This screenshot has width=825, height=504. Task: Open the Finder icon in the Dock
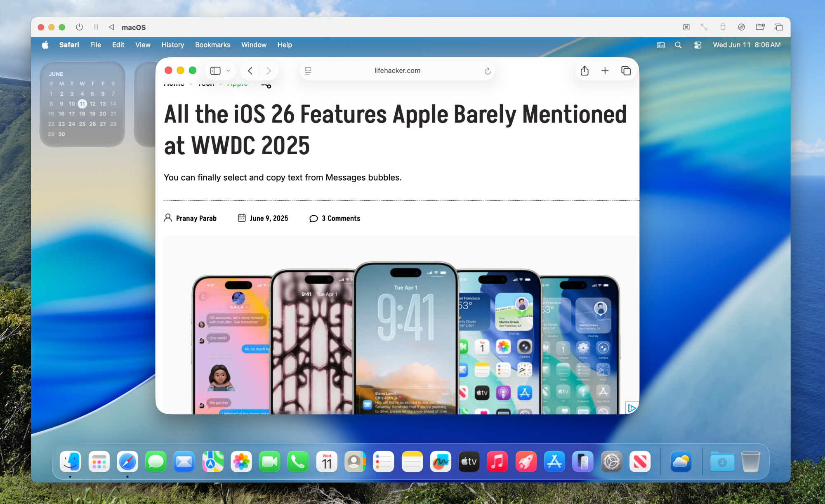click(70, 462)
